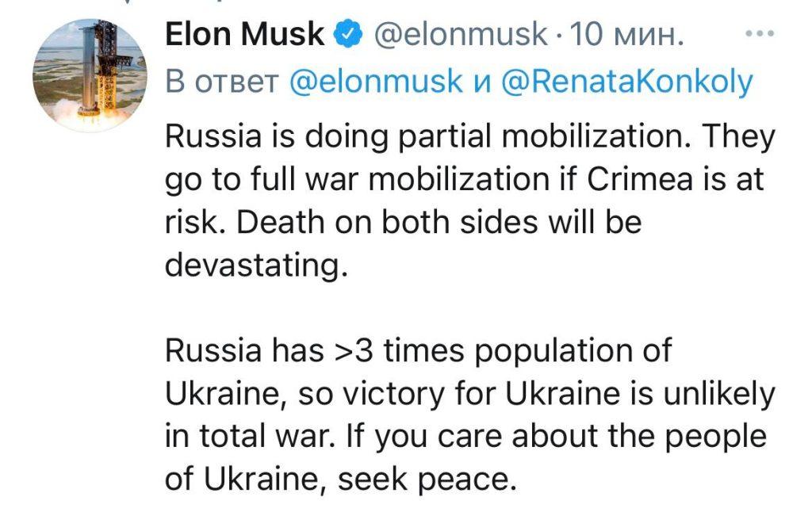812x508 pixels.
Task: Click the blue verified checkmark badge
Action: [347, 35]
